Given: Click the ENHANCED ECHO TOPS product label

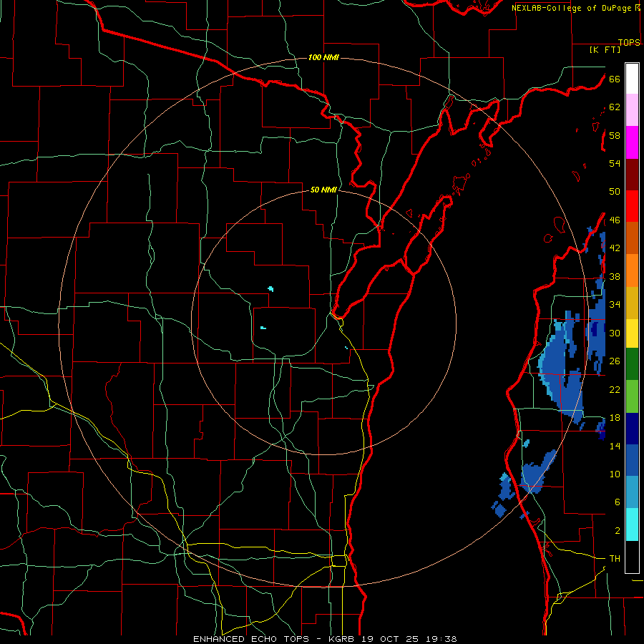Looking at the screenshot, I should (251, 639).
